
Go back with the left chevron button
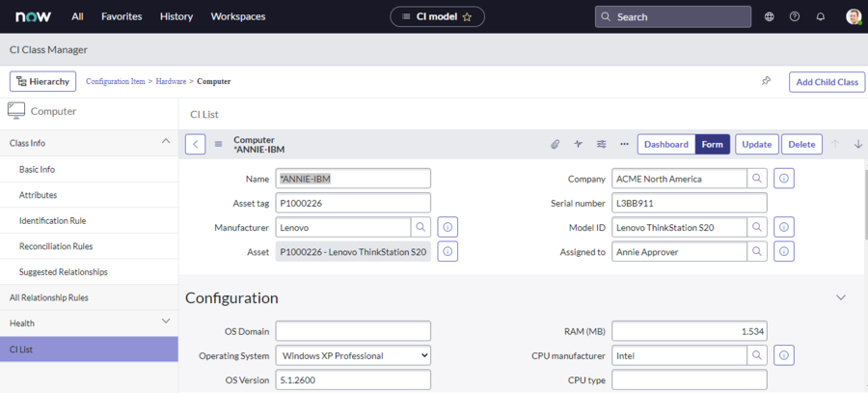click(x=196, y=144)
